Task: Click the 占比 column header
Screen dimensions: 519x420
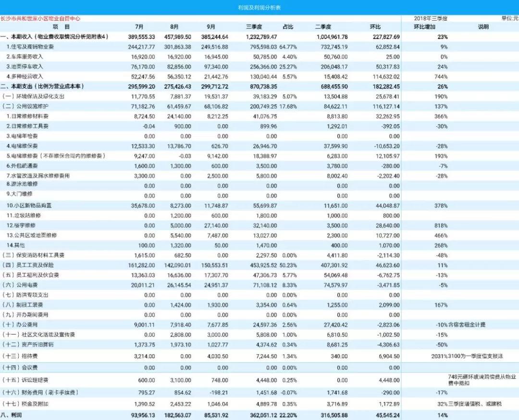Action: click(288, 27)
